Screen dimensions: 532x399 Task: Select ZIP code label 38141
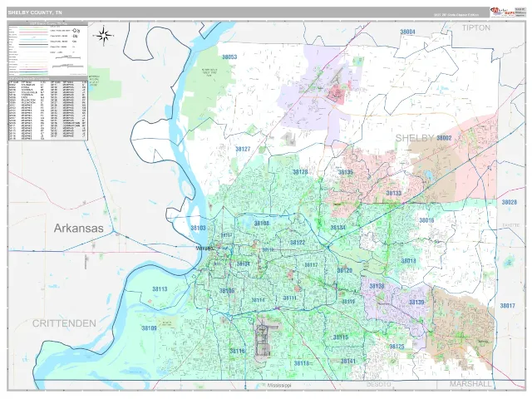click(x=348, y=361)
